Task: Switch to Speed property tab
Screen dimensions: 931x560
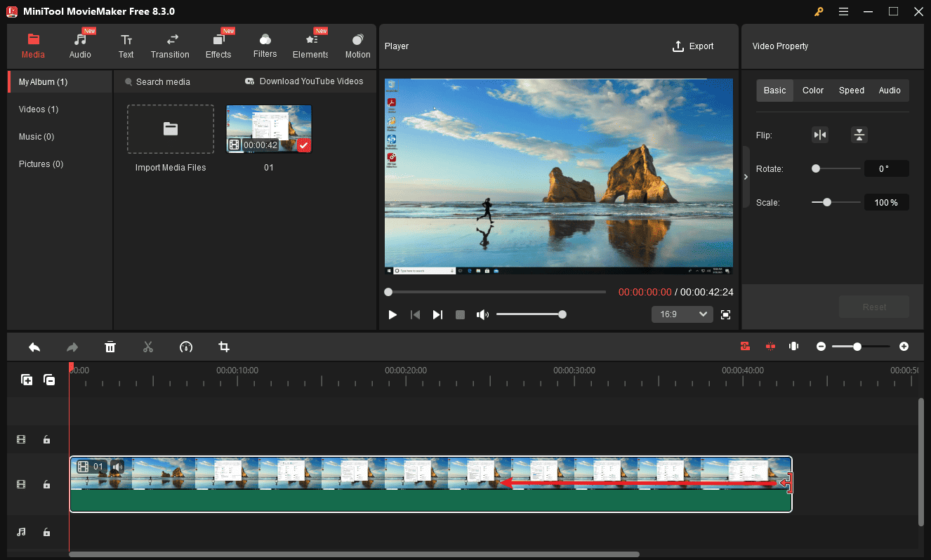Action: click(x=852, y=91)
